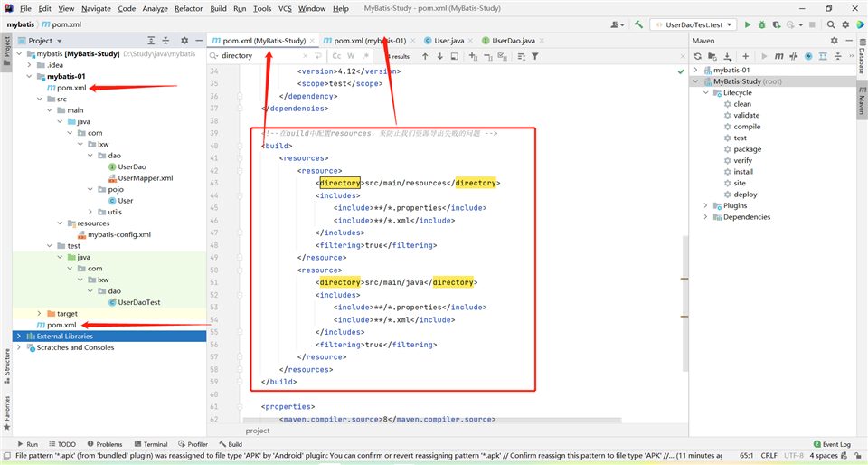
Task: Close the find bar with the X at its right end
Action: pos(683,56)
